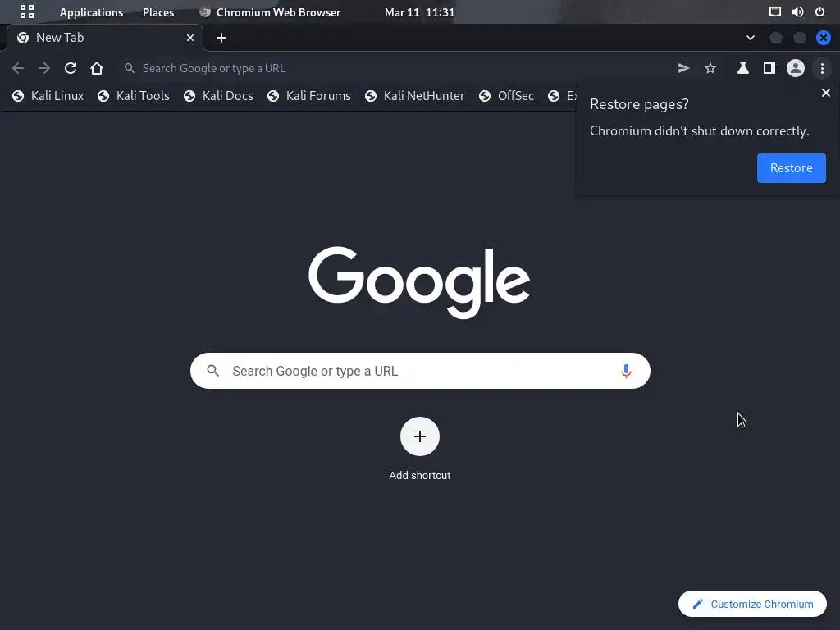Reload the current page
This screenshot has width=840, height=630.
pos(71,68)
